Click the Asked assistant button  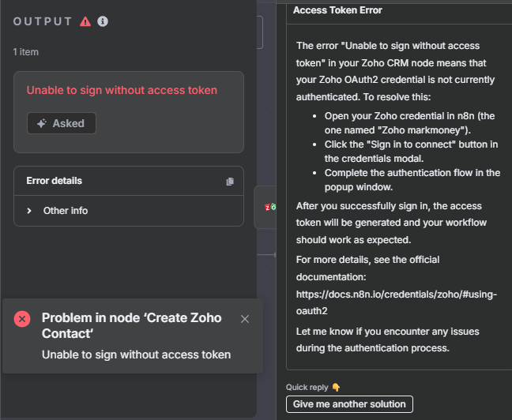click(x=62, y=123)
